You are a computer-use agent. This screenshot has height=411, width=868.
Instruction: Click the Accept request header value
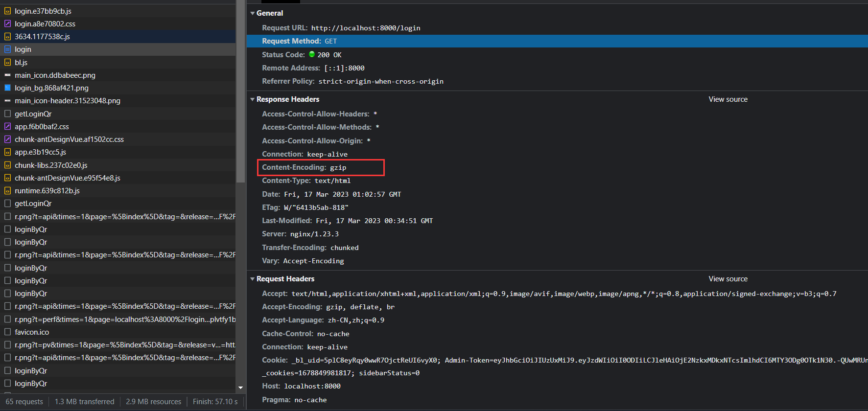564,294
